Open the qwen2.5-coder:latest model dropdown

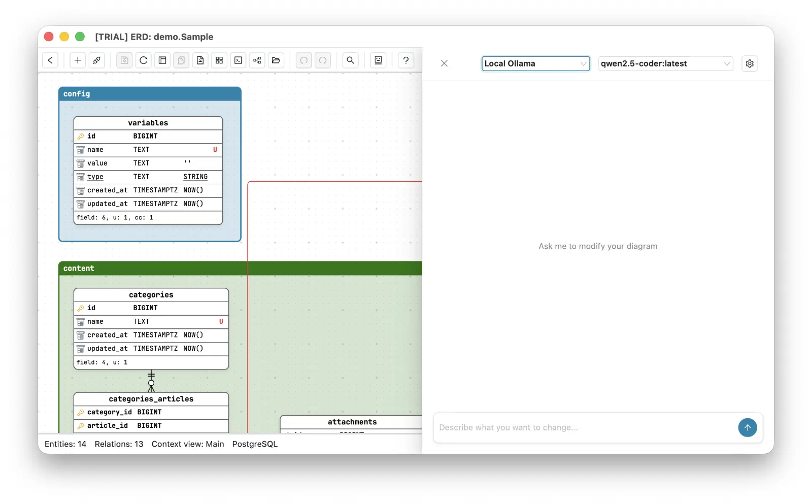pyautogui.click(x=665, y=63)
